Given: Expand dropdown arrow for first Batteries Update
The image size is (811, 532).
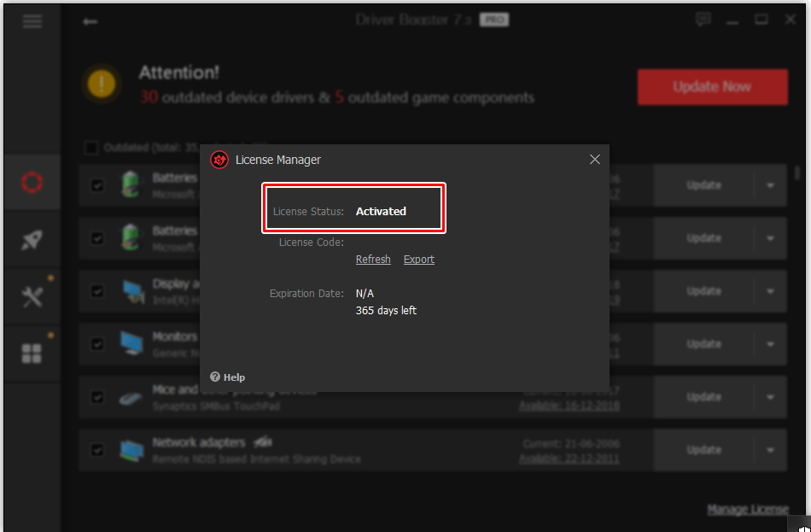Looking at the screenshot, I should click(x=770, y=185).
